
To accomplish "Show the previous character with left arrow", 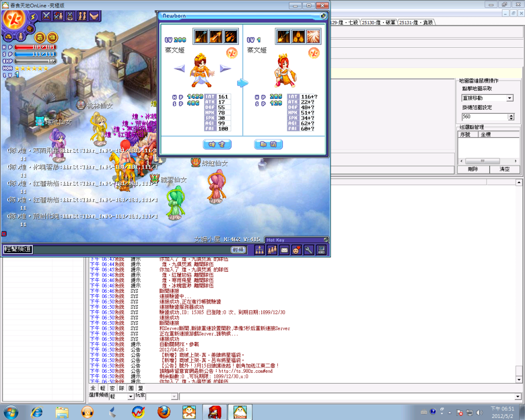I will [x=179, y=68].
